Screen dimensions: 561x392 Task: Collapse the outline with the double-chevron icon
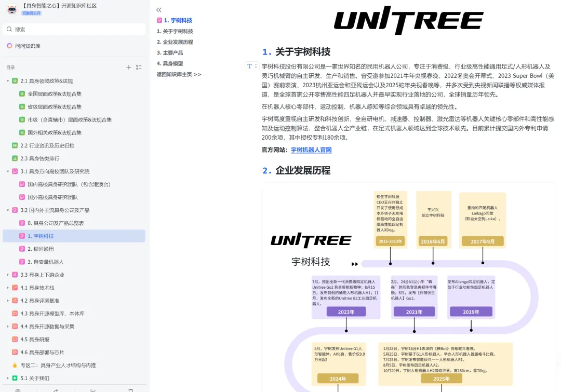tap(159, 10)
